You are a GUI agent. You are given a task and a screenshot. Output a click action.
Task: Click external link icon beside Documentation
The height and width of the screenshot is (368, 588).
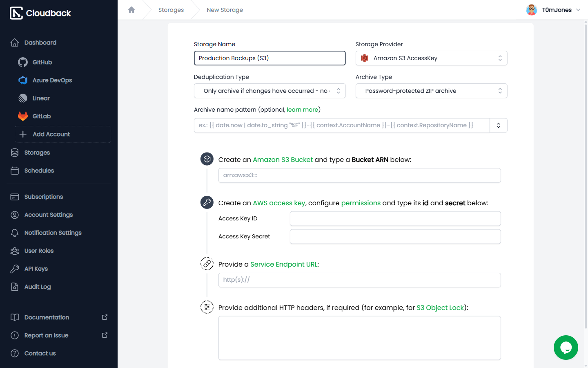(x=105, y=317)
